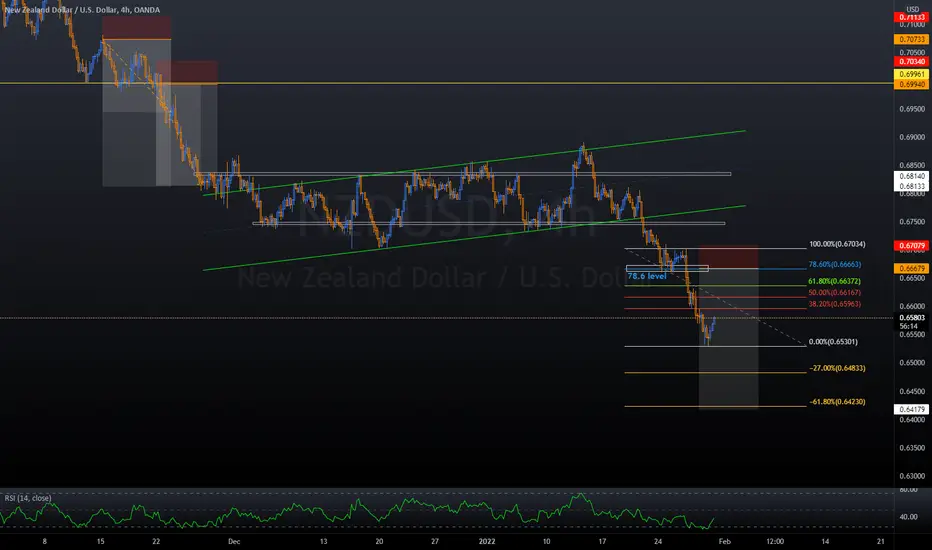Click the '27' date label on time axis
Screen dimensions: 932x550
tap(435, 541)
